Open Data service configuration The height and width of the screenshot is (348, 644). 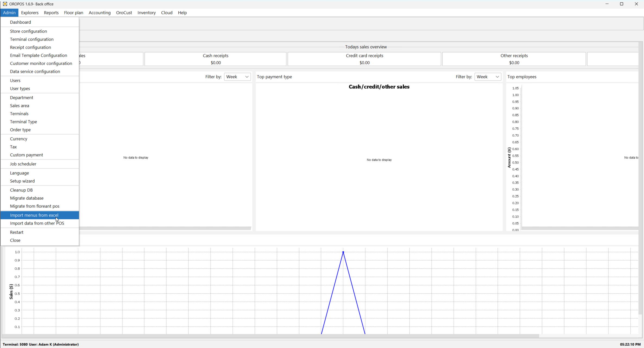tap(40, 71)
